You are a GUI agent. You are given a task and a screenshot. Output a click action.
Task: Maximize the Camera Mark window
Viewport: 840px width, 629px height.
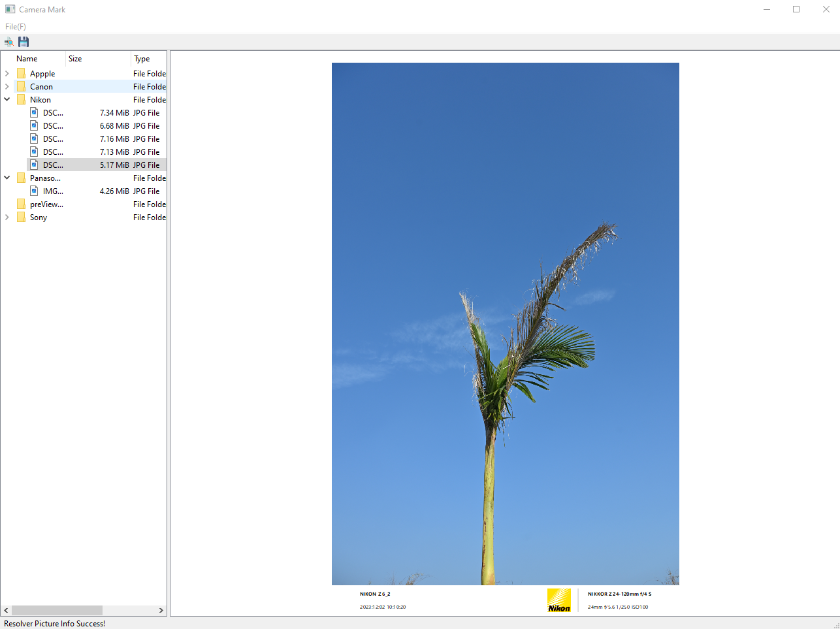click(796, 9)
